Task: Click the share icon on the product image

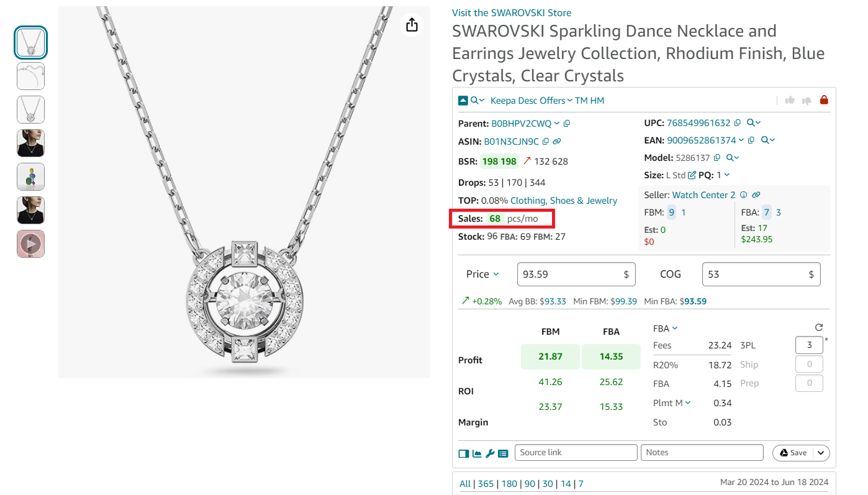Action: click(x=412, y=25)
